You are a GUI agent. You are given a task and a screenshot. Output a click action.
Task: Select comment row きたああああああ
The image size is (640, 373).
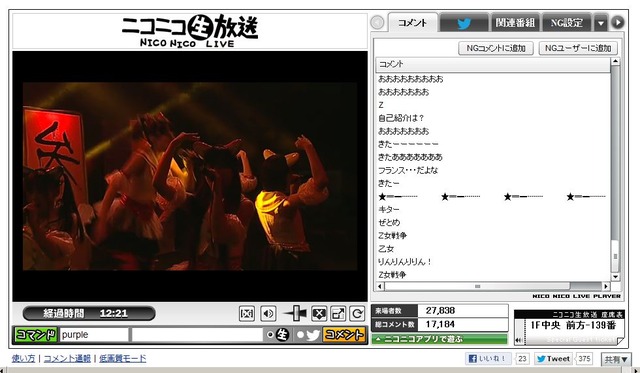[493, 157]
